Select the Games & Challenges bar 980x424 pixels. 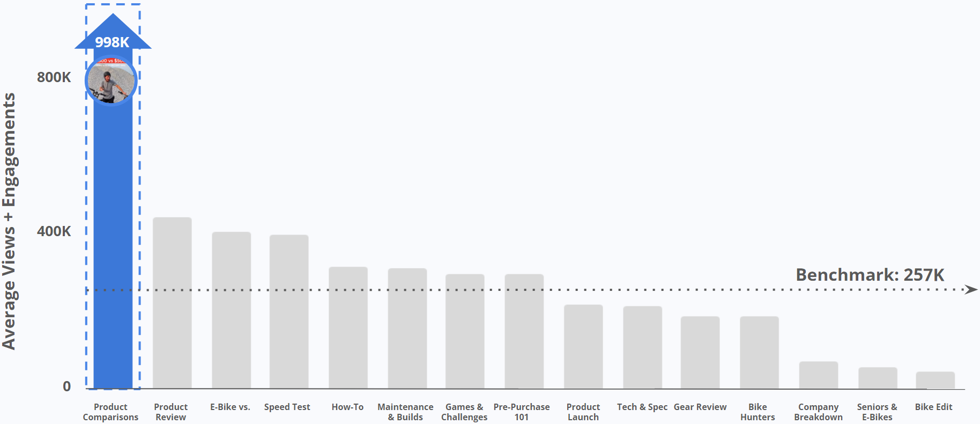click(465, 331)
